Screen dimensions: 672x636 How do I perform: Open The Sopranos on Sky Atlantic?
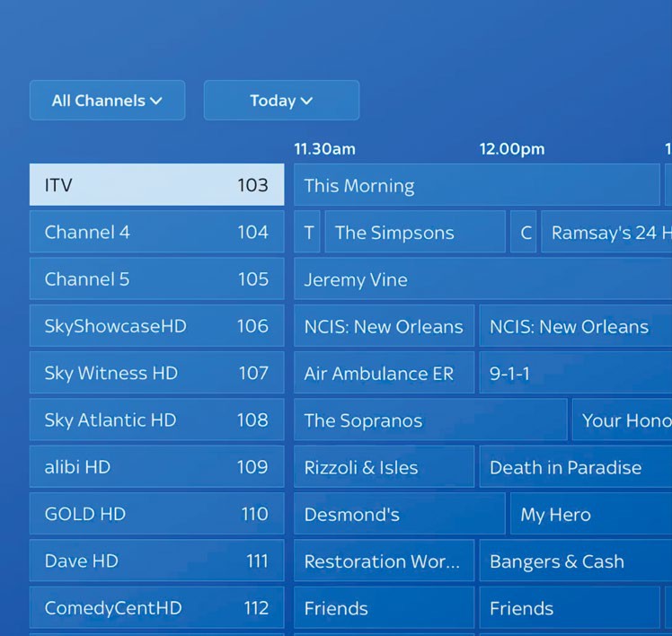point(430,420)
